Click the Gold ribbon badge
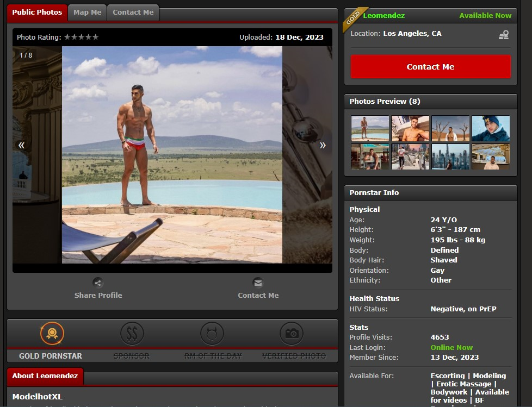This screenshot has height=407, width=532. [x=354, y=18]
